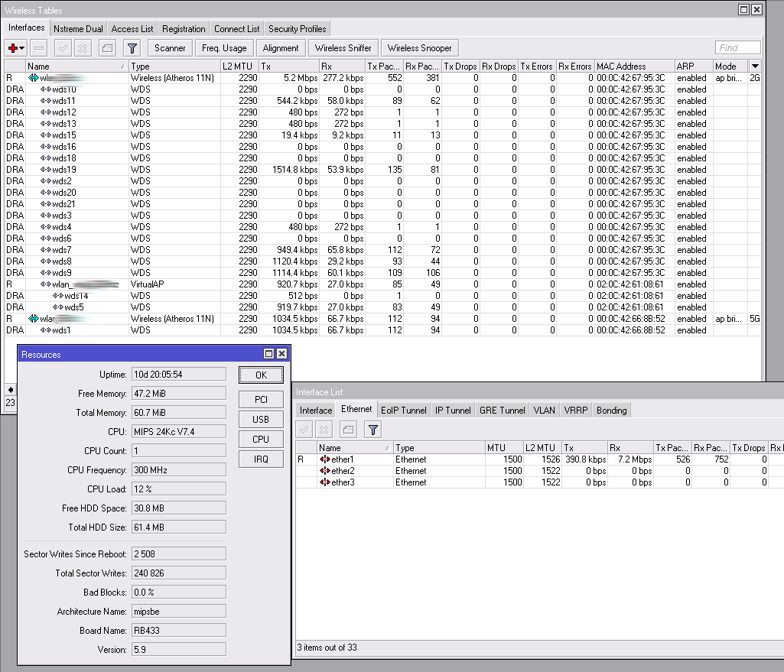This screenshot has width=784, height=672.
Task: Click OK in the Resources dialog
Action: (261, 375)
